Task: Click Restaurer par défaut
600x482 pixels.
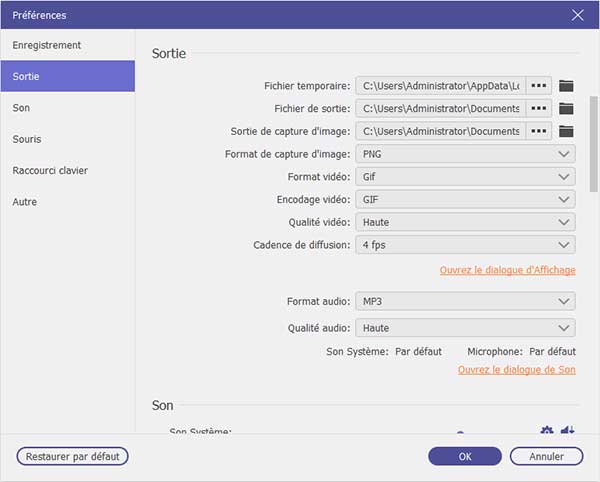Action: 72,456
